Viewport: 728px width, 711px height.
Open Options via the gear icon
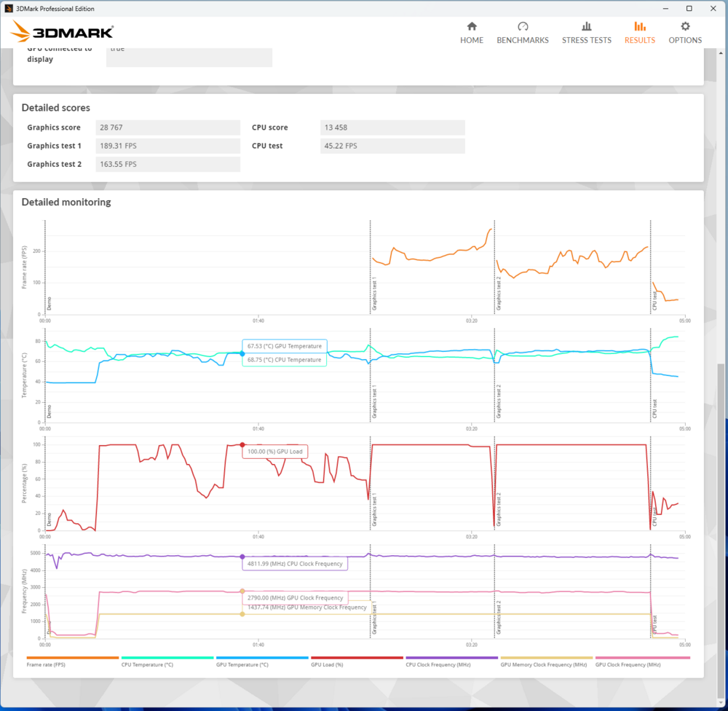tap(685, 26)
